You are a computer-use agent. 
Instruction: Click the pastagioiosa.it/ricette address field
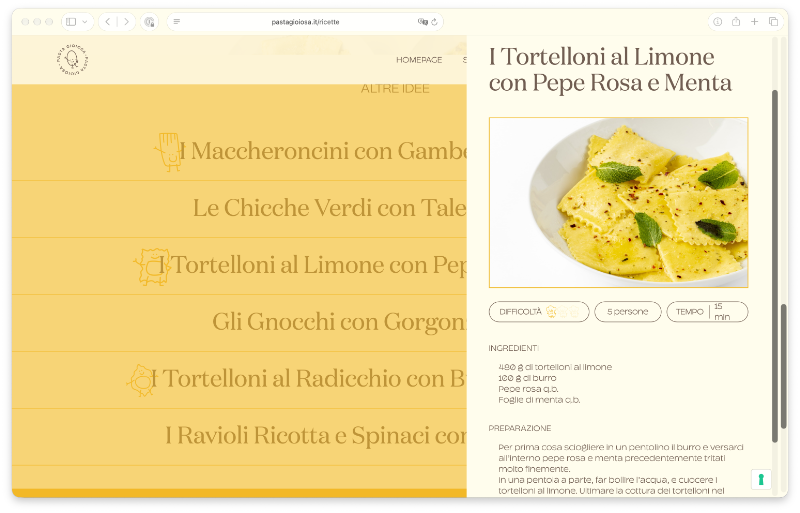pos(305,22)
